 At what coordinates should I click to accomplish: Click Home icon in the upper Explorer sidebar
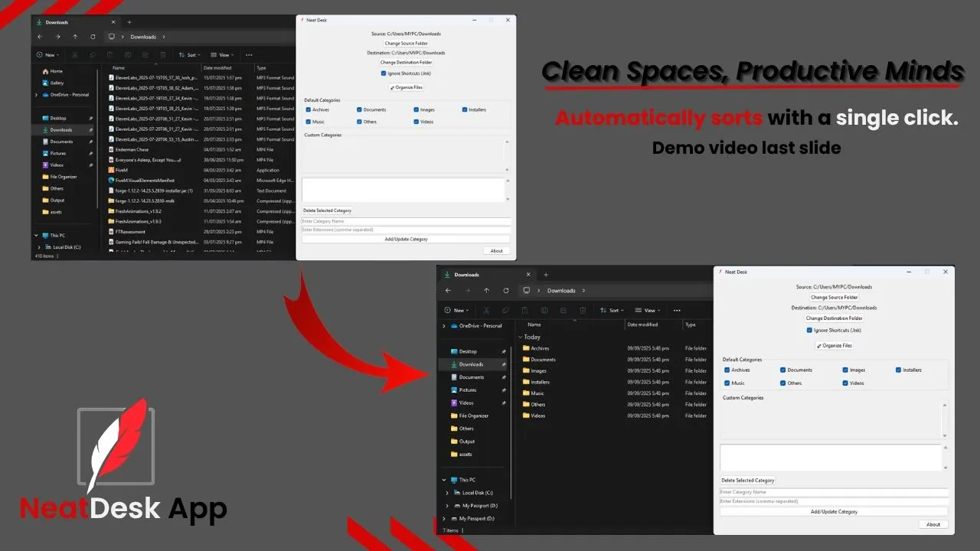point(46,71)
